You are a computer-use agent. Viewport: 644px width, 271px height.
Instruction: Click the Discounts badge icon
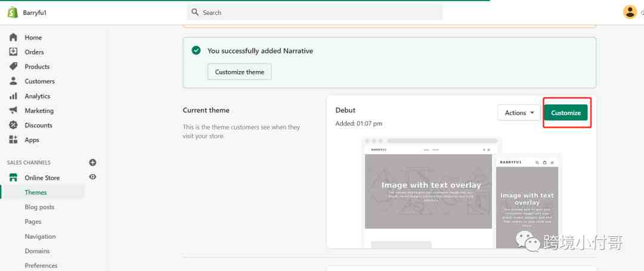(13, 125)
